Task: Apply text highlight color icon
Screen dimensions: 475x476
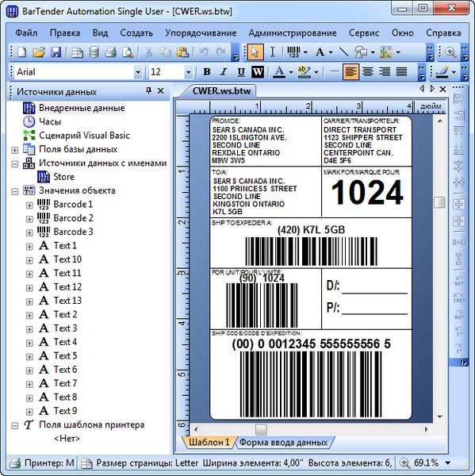Action: point(305,72)
